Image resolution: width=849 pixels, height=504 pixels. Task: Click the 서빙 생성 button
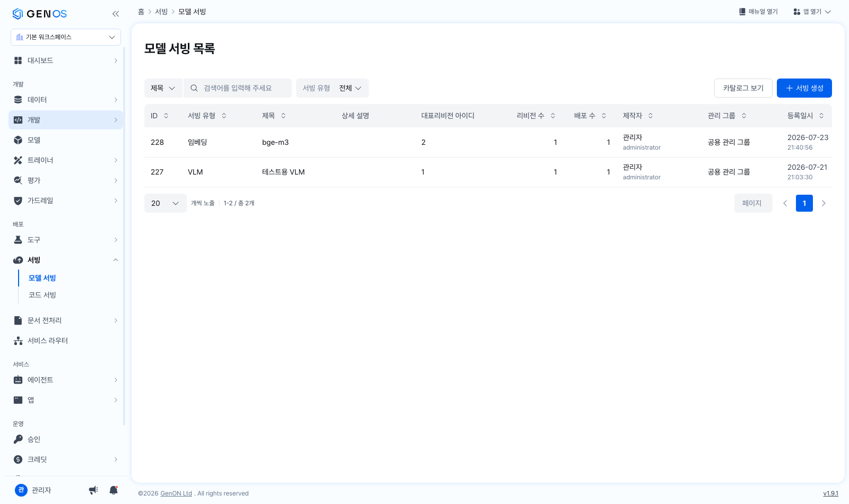tap(804, 88)
